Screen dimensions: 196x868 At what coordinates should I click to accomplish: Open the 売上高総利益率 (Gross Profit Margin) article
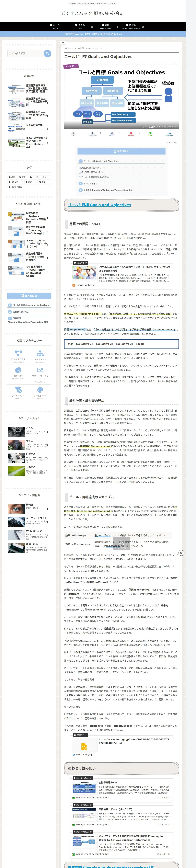(x=29, y=257)
